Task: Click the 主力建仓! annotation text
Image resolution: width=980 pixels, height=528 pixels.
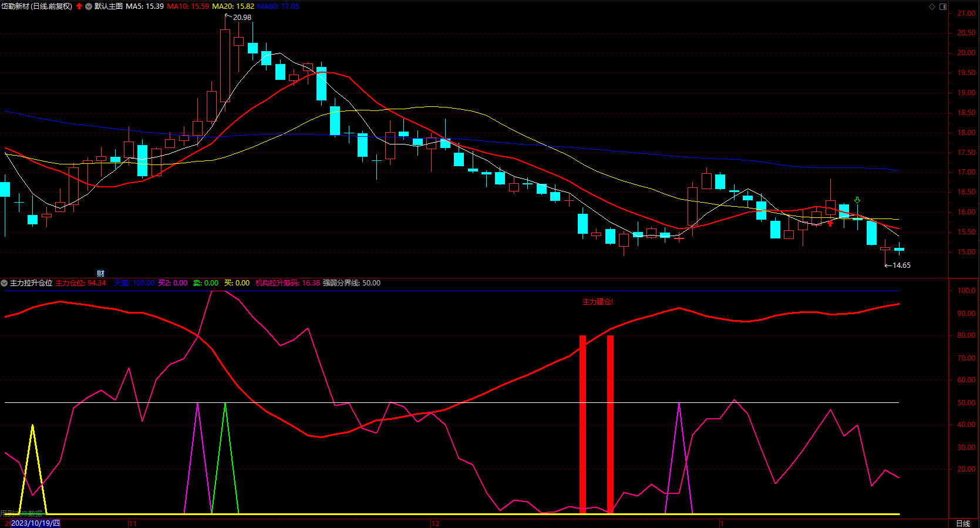Action: coord(598,302)
